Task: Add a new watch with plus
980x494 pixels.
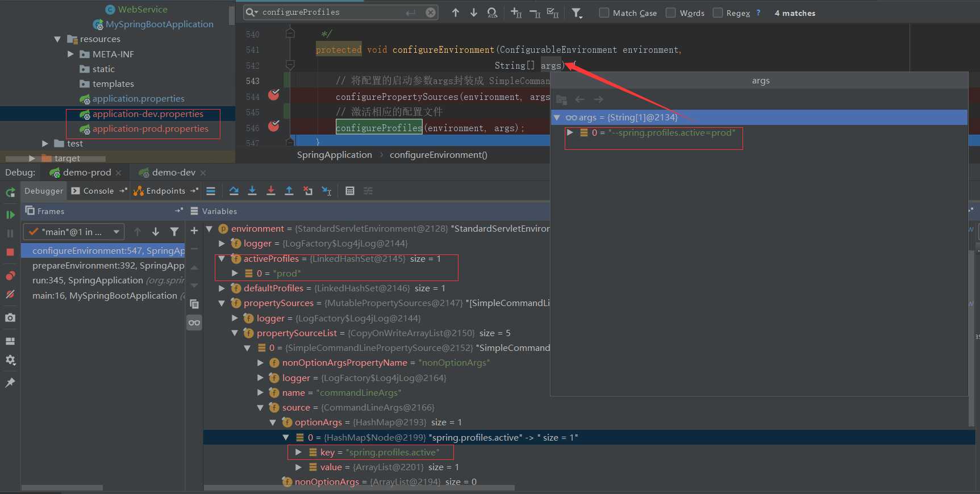Action: (x=194, y=231)
